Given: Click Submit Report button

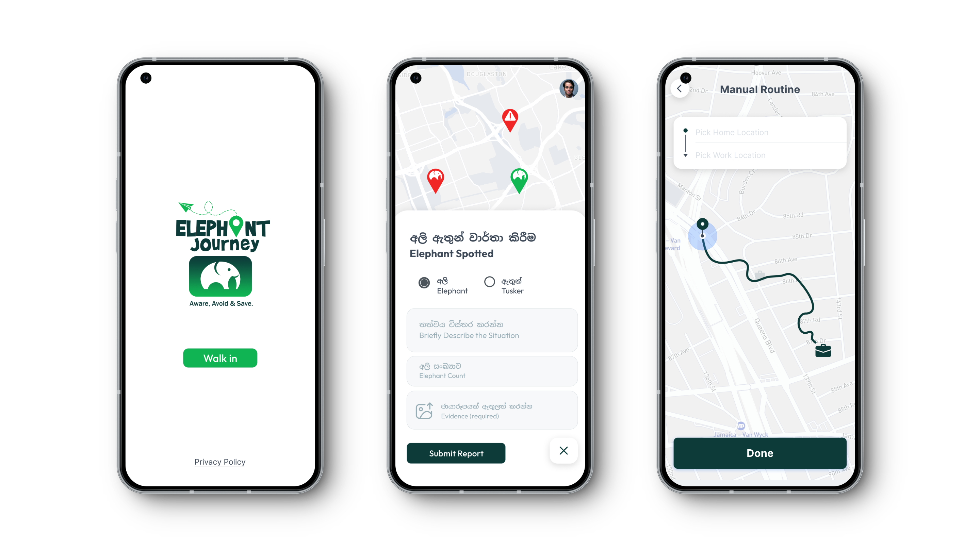Looking at the screenshot, I should pyautogui.click(x=456, y=453).
